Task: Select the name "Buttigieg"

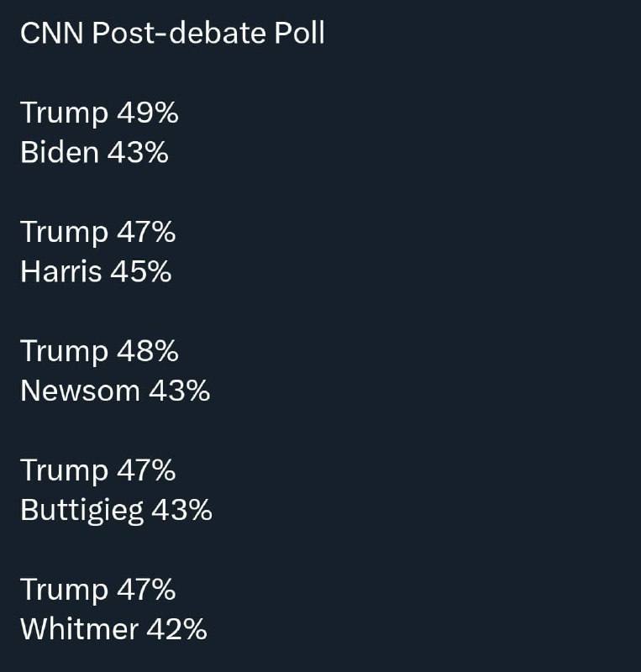Action: click(81, 511)
